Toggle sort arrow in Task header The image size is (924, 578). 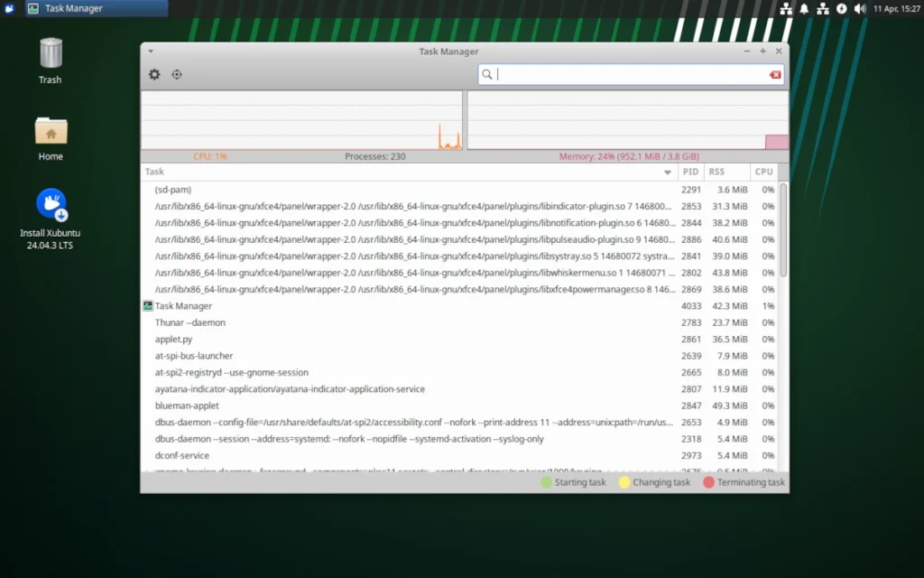point(668,172)
